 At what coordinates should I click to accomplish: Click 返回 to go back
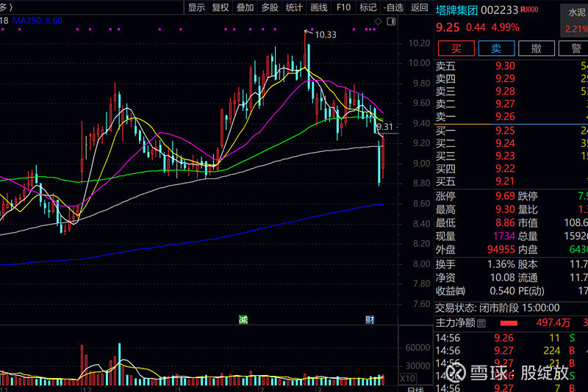click(419, 7)
